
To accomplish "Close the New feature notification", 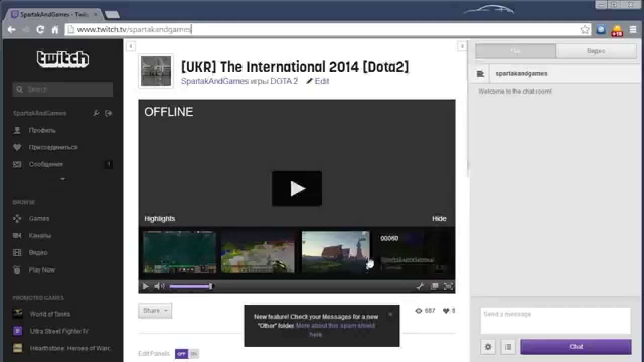I will click(390, 315).
